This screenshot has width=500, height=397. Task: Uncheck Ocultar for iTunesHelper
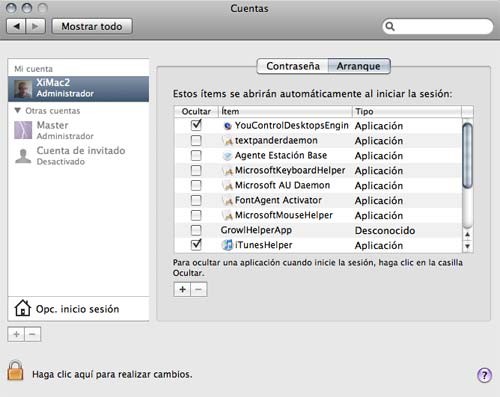tap(196, 245)
